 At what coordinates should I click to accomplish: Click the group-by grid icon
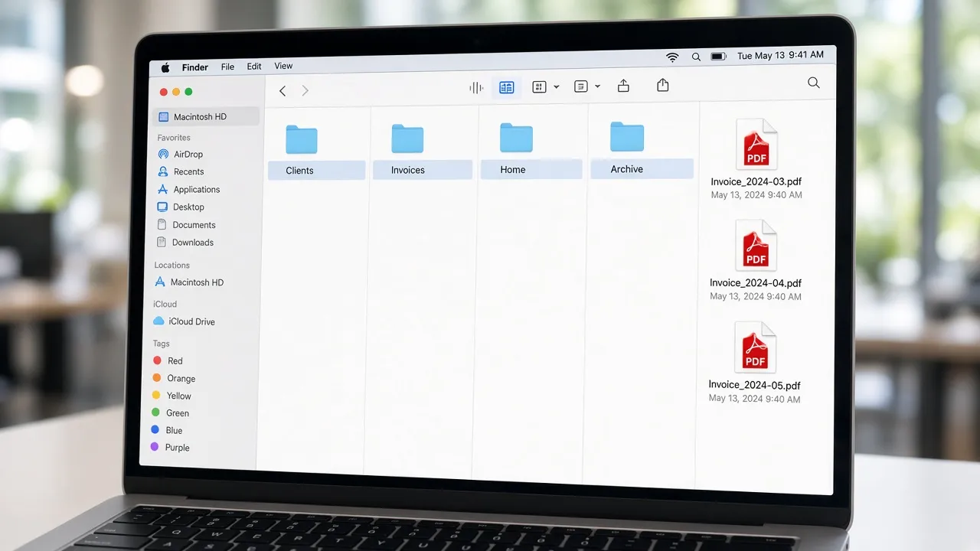[x=539, y=87]
